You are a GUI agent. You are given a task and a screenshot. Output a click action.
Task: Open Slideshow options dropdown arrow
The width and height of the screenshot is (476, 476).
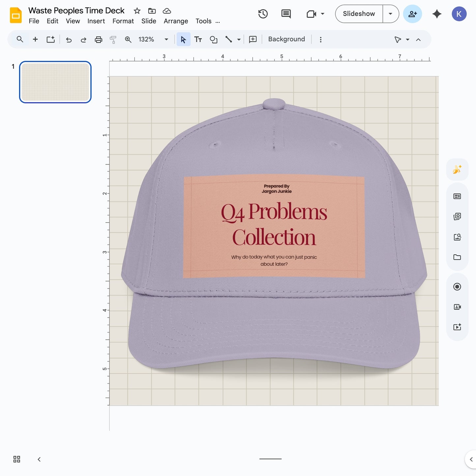coord(391,14)
